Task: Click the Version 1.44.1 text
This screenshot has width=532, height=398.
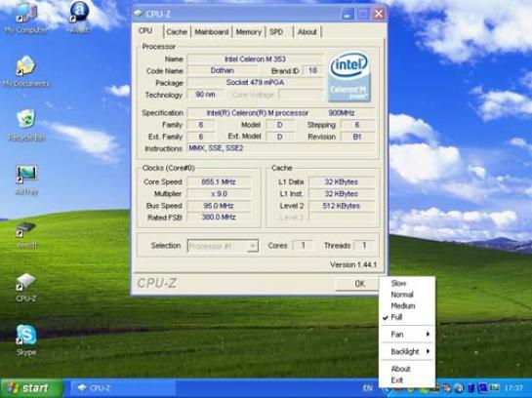Action: point(353,264)
